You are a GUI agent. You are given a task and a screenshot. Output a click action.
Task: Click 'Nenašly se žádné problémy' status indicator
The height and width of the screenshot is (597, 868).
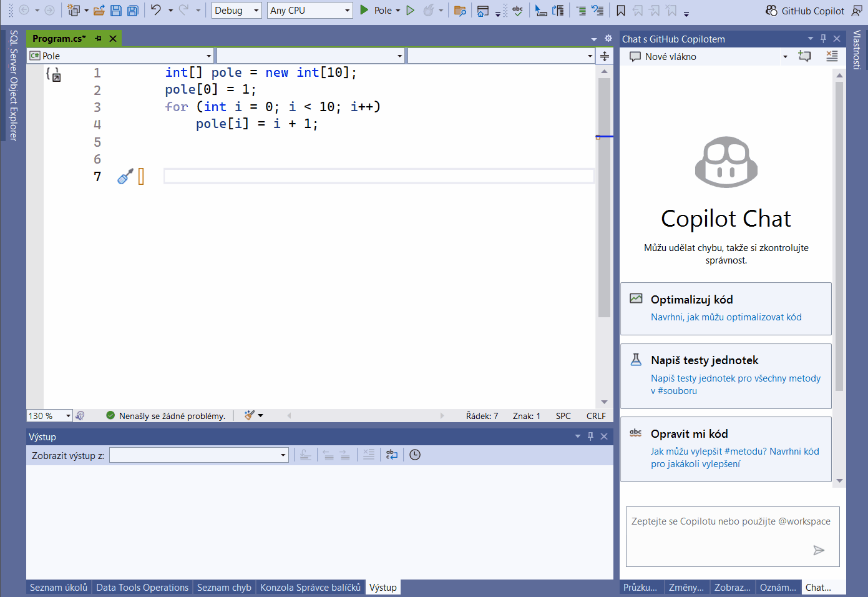pyautogui.click(x=165, y=416)
